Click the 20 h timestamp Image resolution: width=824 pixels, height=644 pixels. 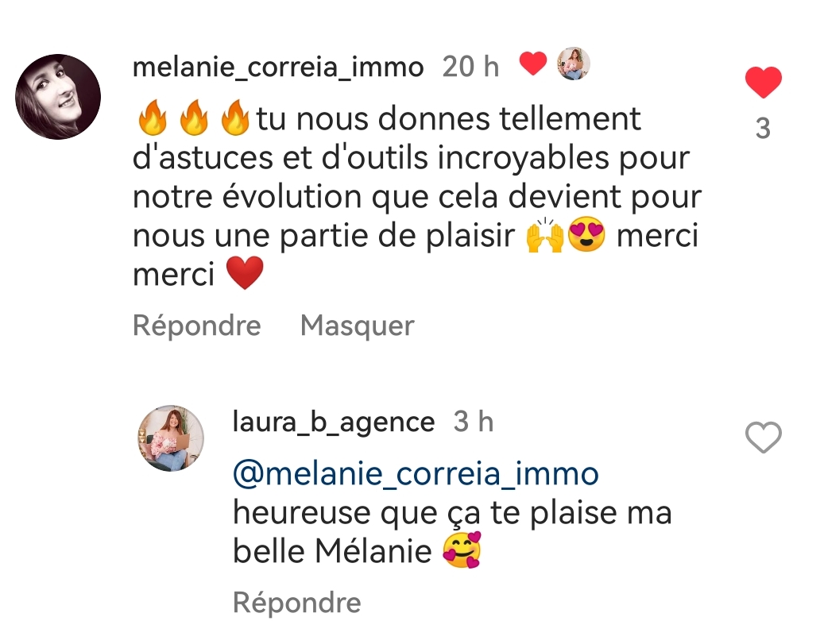470,67
